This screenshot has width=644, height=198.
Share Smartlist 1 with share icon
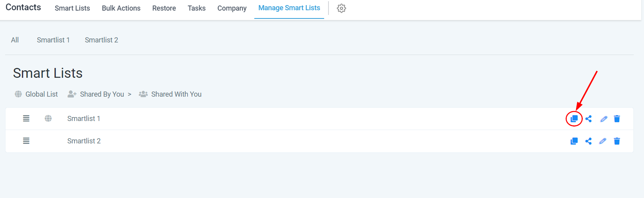588,119
